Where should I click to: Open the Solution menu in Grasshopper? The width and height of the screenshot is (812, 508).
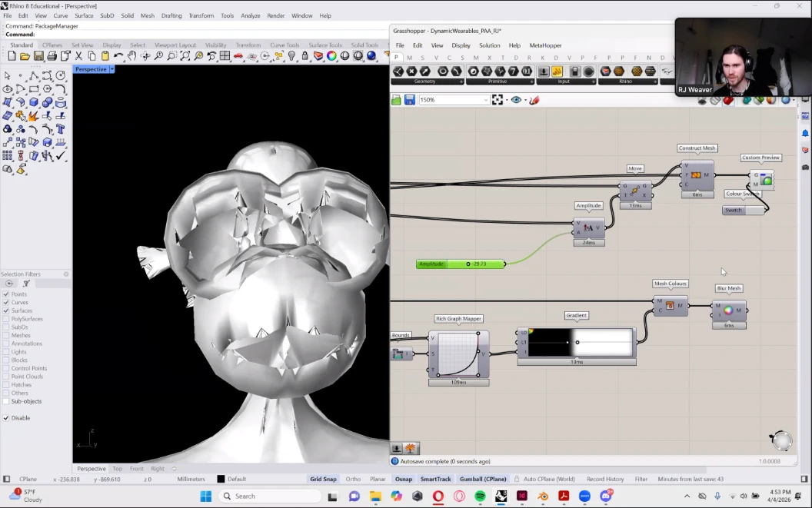click(x=489, y=45)
